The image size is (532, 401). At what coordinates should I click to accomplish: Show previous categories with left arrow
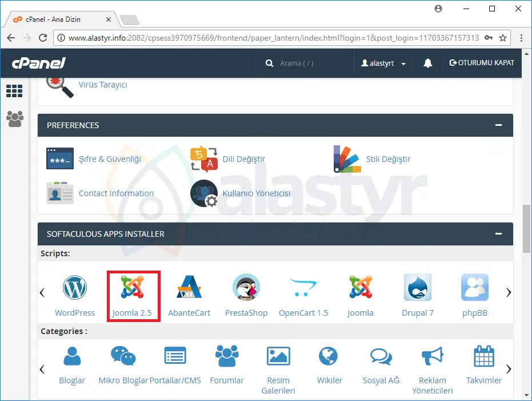click(42, 369)
